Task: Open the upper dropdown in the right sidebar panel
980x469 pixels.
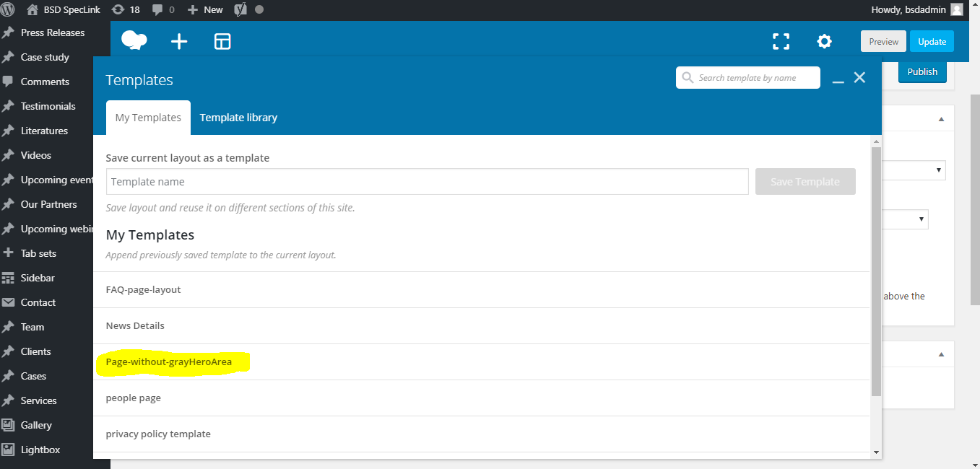Action: [x=937, y=170]
